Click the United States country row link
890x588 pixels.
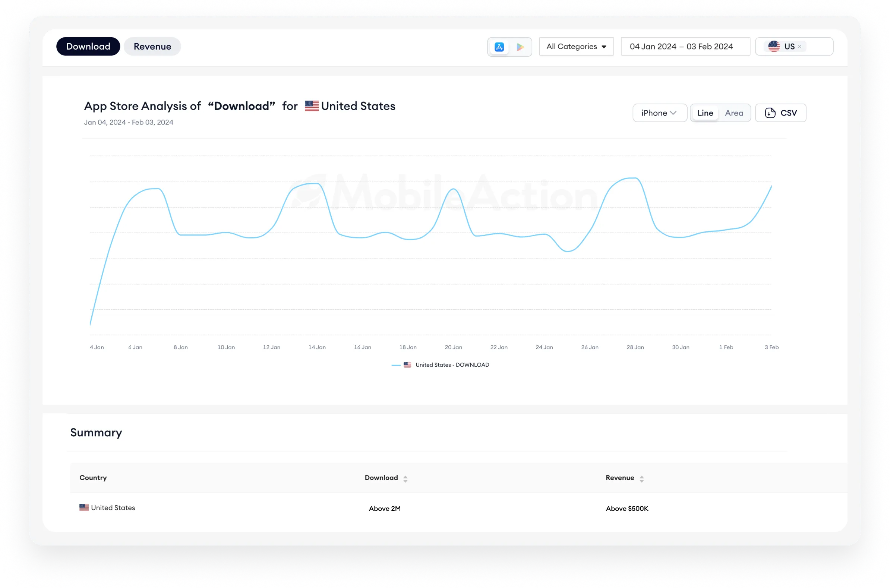pyautogui.click(x=113, y=508)
